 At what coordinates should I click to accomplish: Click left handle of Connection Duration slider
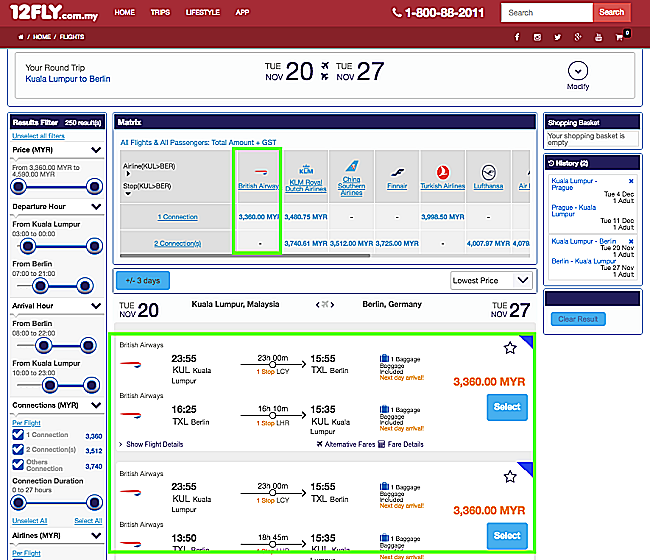click(19, 503)
